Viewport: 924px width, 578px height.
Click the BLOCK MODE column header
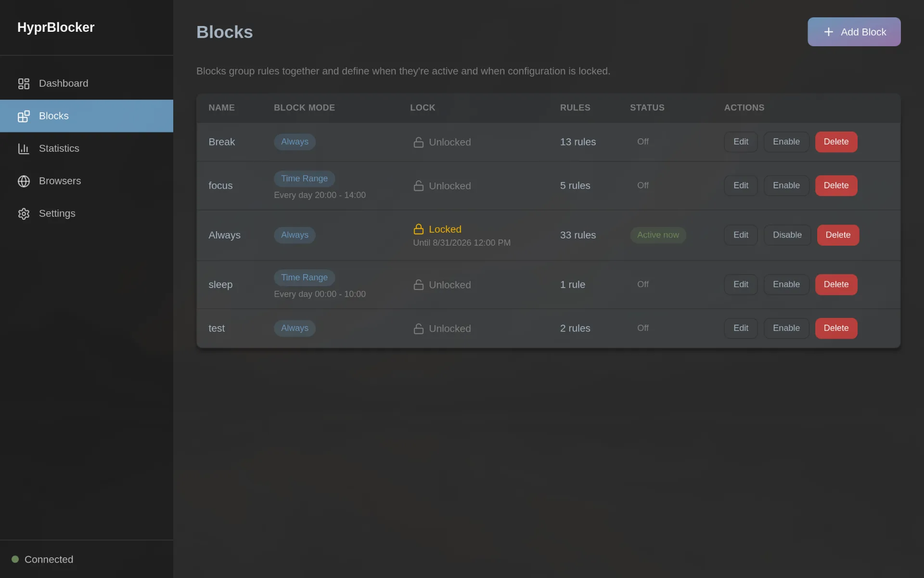[304, 108]
